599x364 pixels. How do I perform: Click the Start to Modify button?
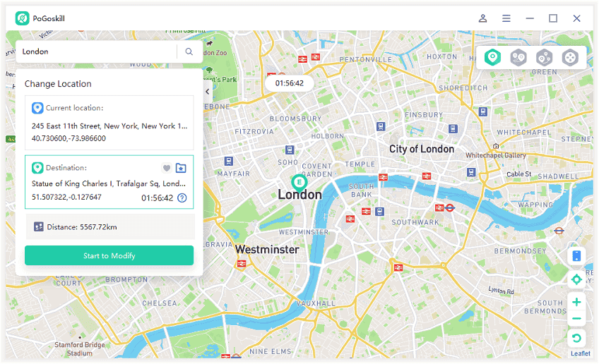click(x=109, y=255)
